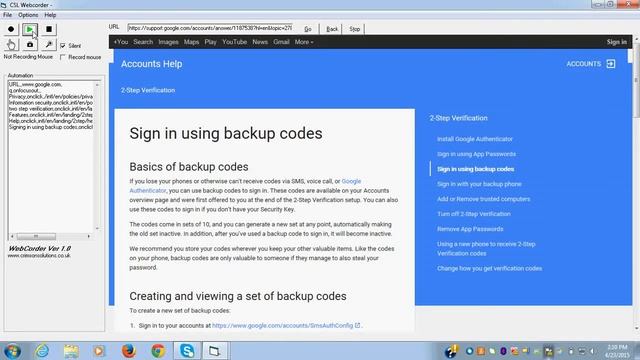
Task: Enable the Record mouse checkbox
Action: [x=63, y=57]
